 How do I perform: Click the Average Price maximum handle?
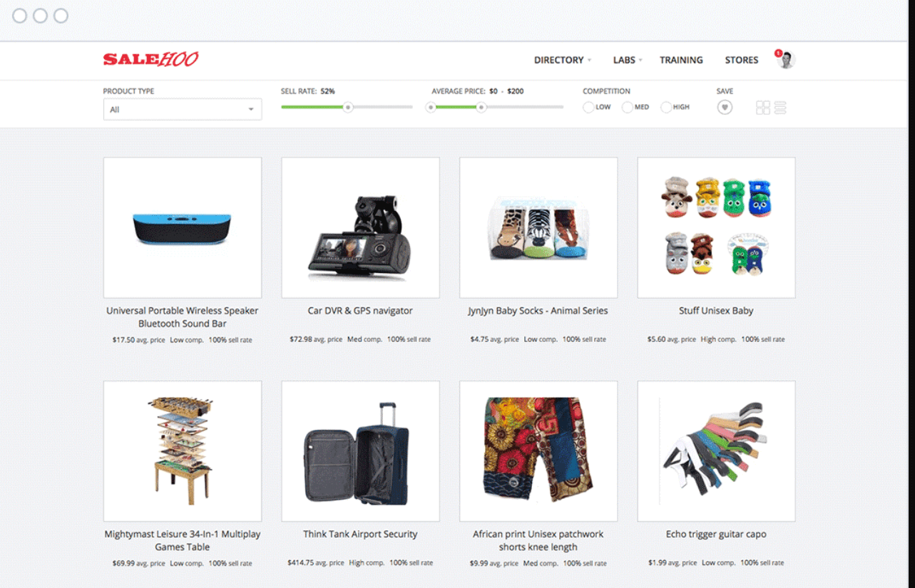click(481, 107)
